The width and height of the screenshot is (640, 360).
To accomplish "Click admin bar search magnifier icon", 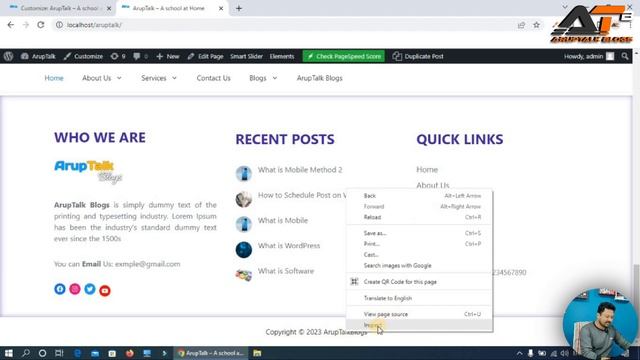I will [625, 56].
